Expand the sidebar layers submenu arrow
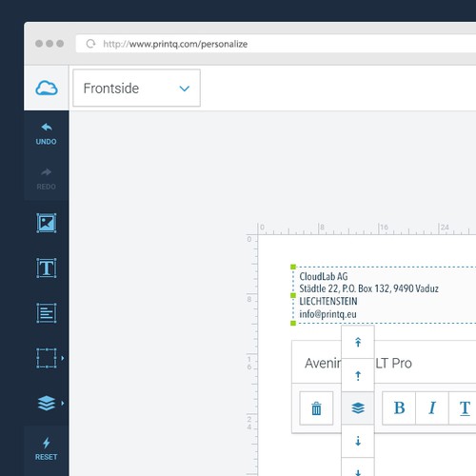The height and width of the screenshot is (476, 476). (63, 403)
